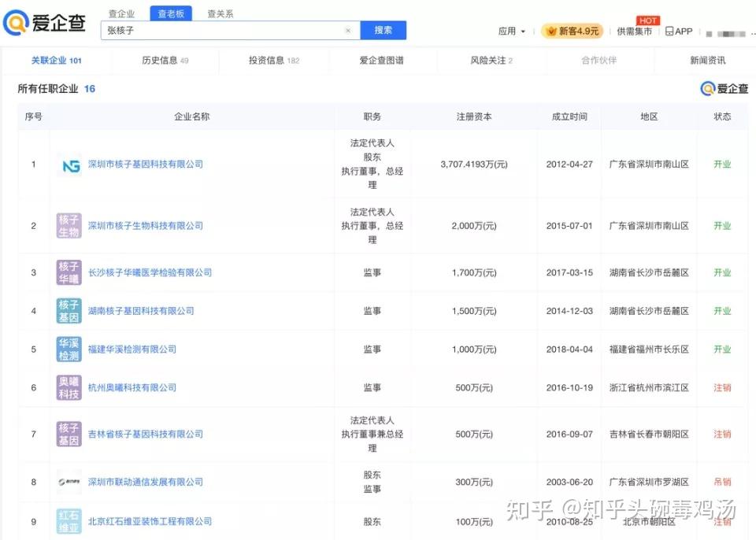
Task: Click the 红石维亚 company logo thumbnail
Action: 69,521
